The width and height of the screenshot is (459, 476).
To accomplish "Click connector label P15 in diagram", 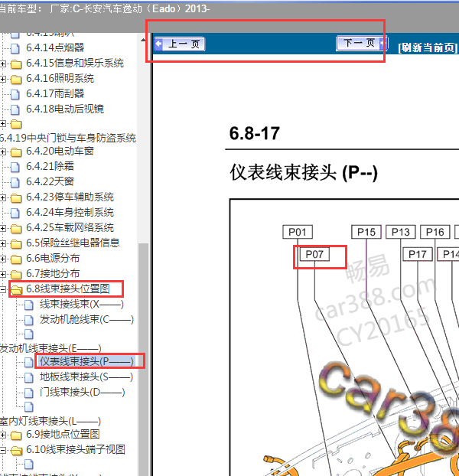I will coord(366,232).
